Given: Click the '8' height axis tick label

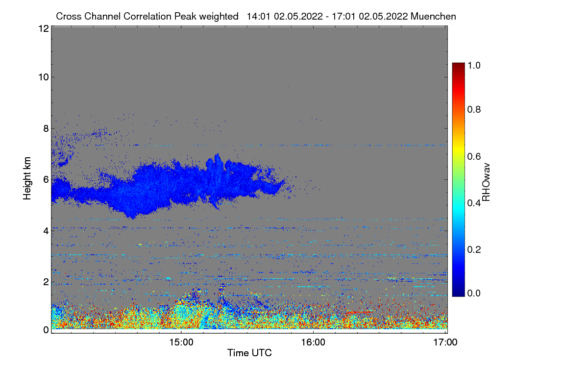Looking at the screenshot, I should pos(46,128).
